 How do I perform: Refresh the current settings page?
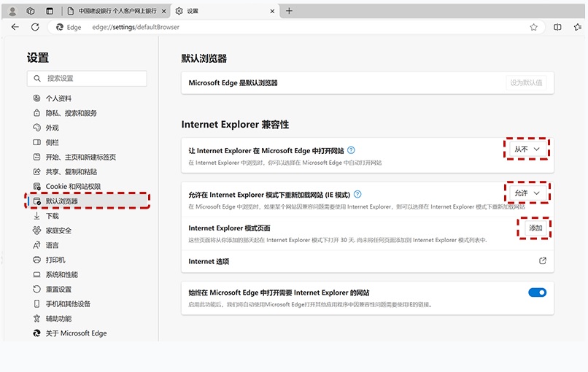(35, 27)
